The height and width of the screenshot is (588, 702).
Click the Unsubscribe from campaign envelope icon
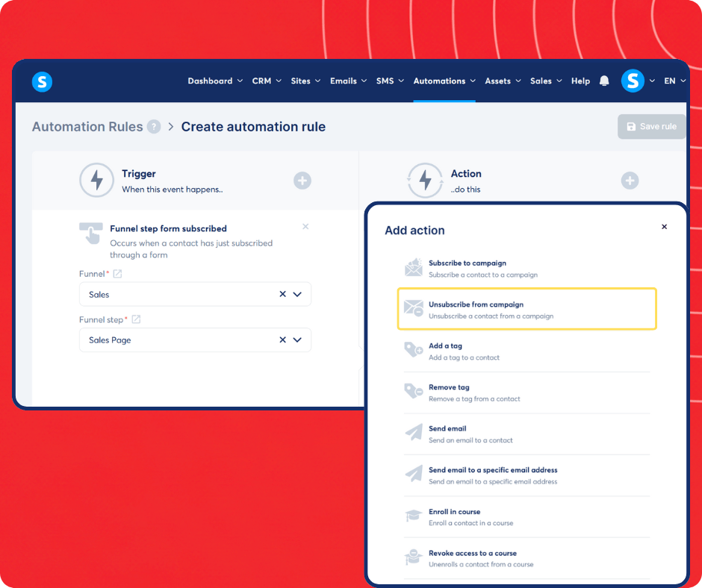pyautogui.click(x=413, y=309)
